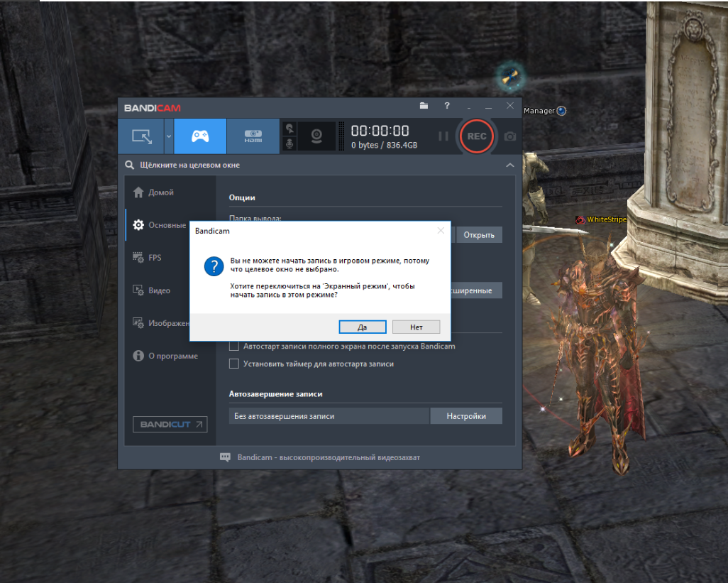Expand screen mode dropdown arrow
The width and height of the screenshot is (728, 583).
[169, 136]
